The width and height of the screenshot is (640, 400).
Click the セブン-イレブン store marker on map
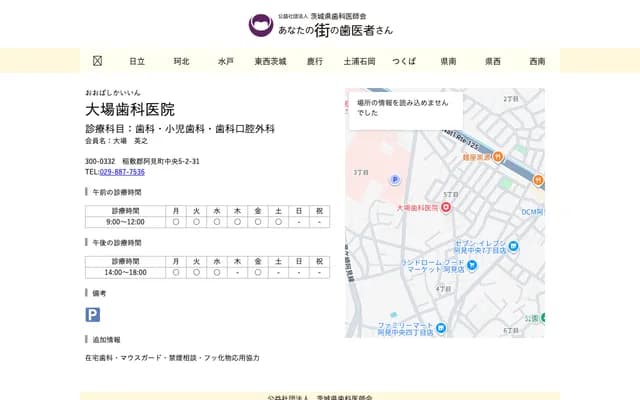[x=513, y=246]
